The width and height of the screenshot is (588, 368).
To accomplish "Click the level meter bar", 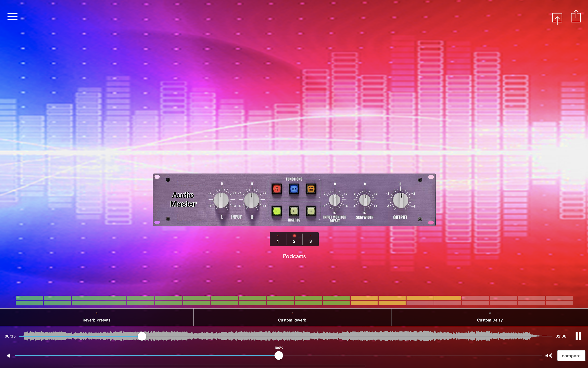I will click(294, 301).
